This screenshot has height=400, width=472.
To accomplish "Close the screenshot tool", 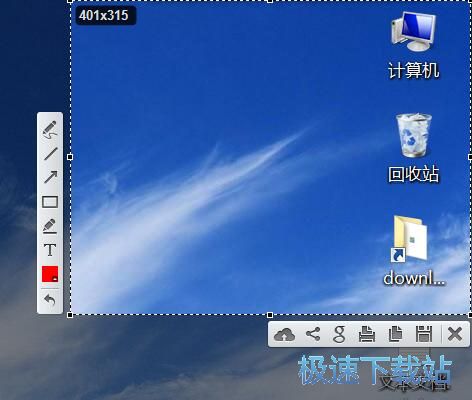I will pos(455,334).
